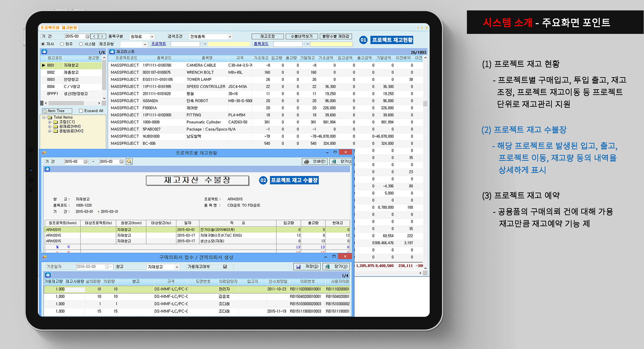644x349 pixels.
Task: Open the 품목구분 원재료 dropdown
Action: [152, 37]
